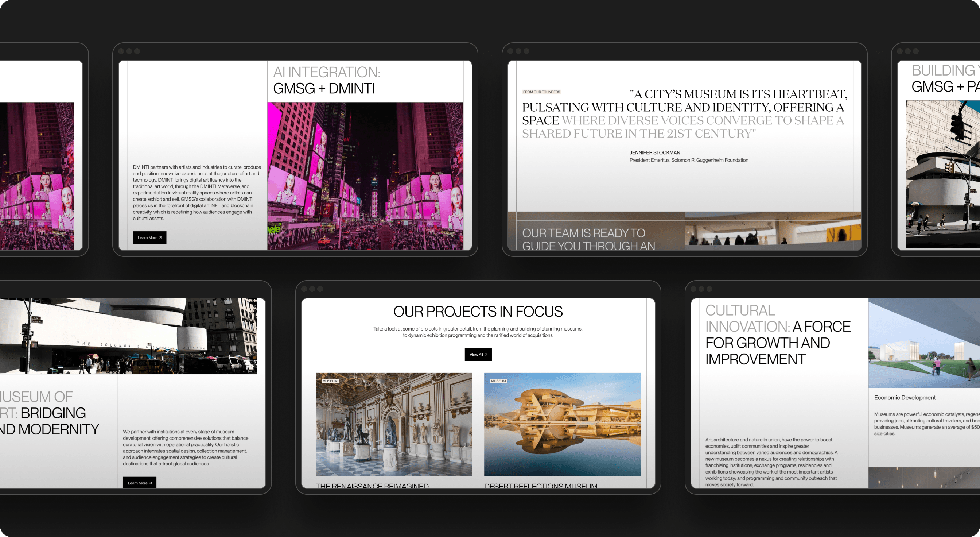Screen dimensions: 980x537
Task: Click first window dot of Projects in Focus window
Action: click(304, 289)
